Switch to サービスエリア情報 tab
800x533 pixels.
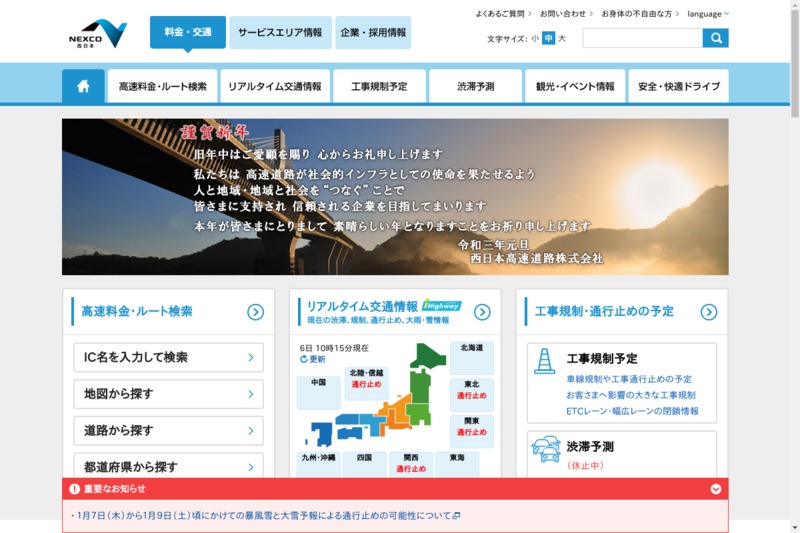pyautogui.click(x=280, y=32)
